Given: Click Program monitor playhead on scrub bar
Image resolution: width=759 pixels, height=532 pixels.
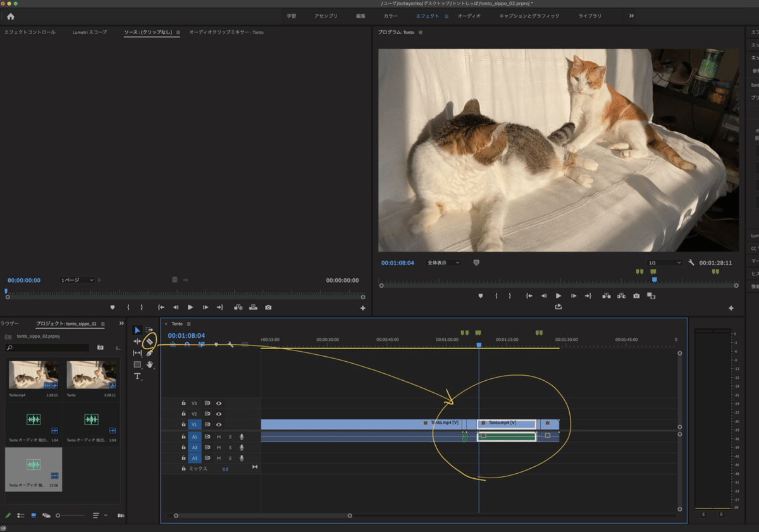Looking at the screenshot, I should (654, 279).
